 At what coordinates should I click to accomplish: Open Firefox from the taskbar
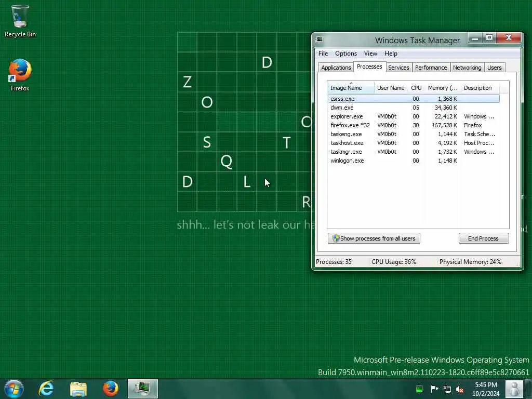(x=111, y=389)
